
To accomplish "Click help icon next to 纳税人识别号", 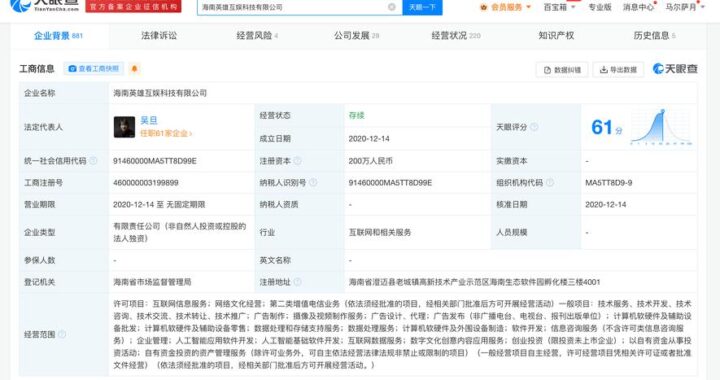I will click(313, 183).
